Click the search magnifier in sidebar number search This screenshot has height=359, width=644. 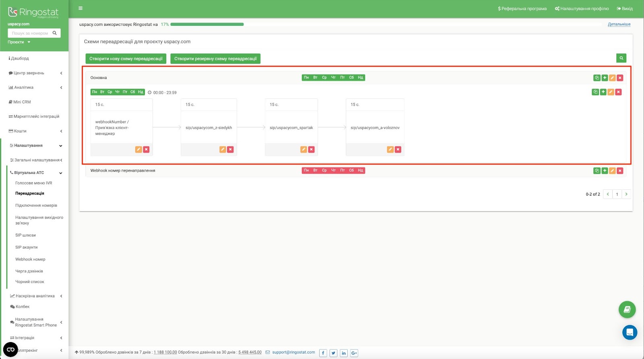(55, 33)
